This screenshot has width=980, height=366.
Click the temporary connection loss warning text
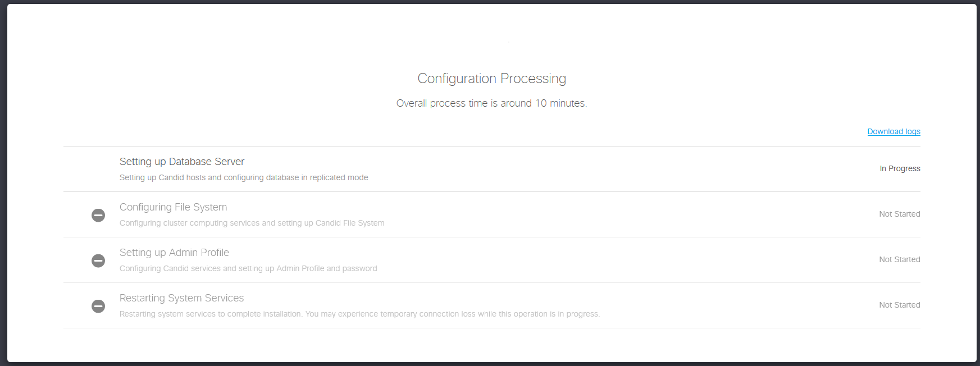359,314
